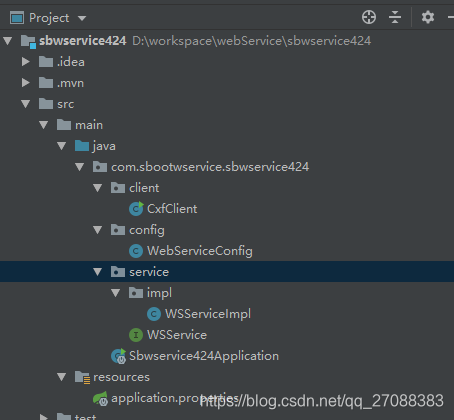Open the WebServiceConfig class
The image size is (454, 420).
(200, 251)
